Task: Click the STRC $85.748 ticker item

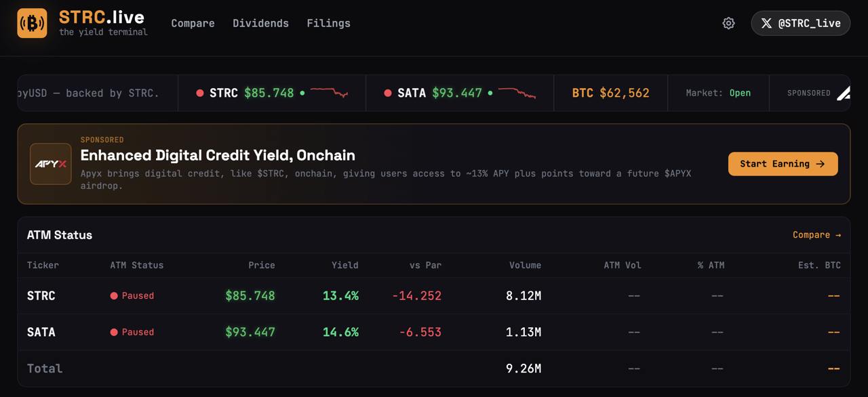Action: (x=272, y=93)
